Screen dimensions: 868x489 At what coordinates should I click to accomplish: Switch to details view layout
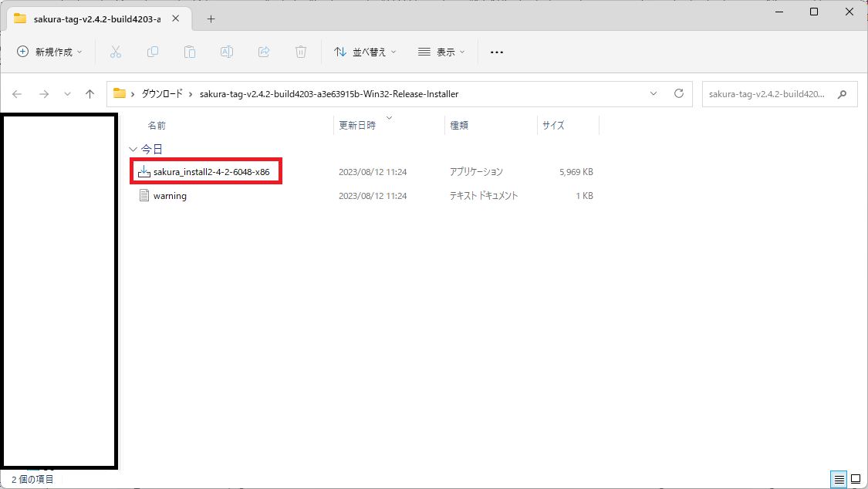click(x=838, y=479)
